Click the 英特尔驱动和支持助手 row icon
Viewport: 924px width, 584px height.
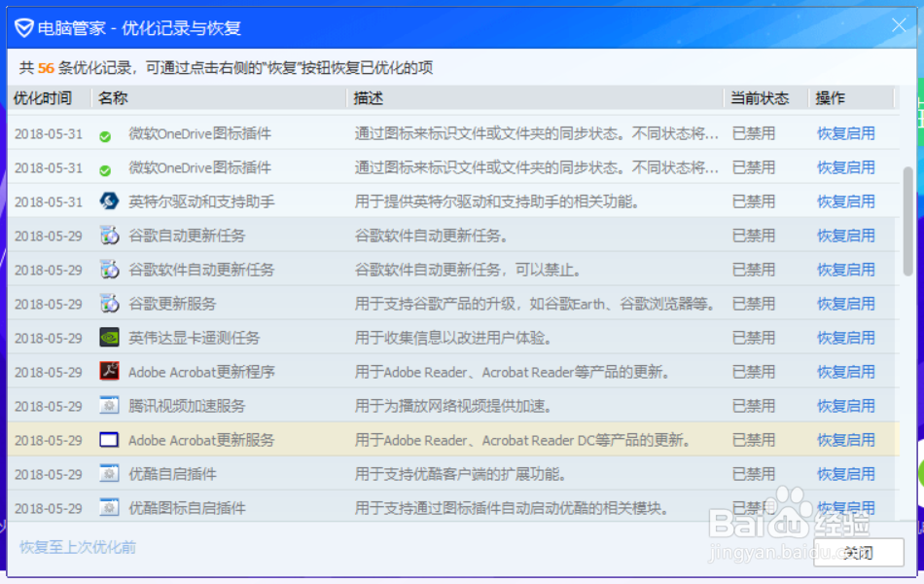(x=109, y=201)
